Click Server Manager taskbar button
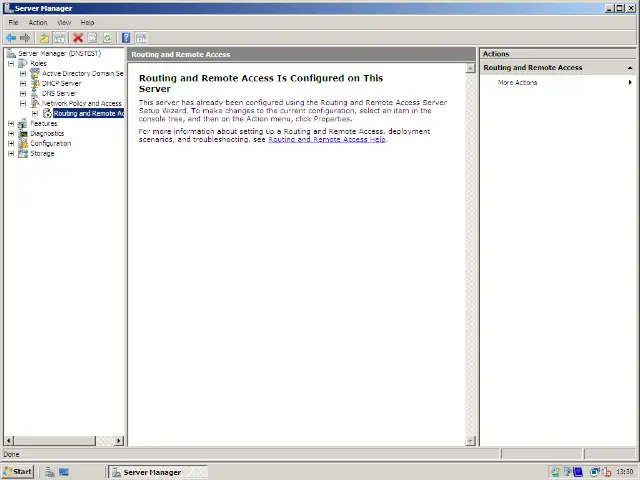Viewport: 640px width, 480px height. coord(158,472)
